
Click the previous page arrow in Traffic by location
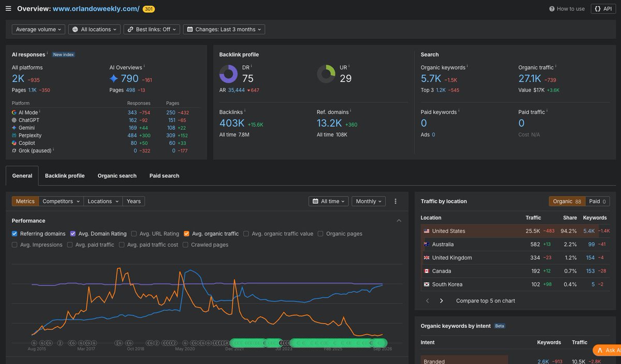coord(427,300)
